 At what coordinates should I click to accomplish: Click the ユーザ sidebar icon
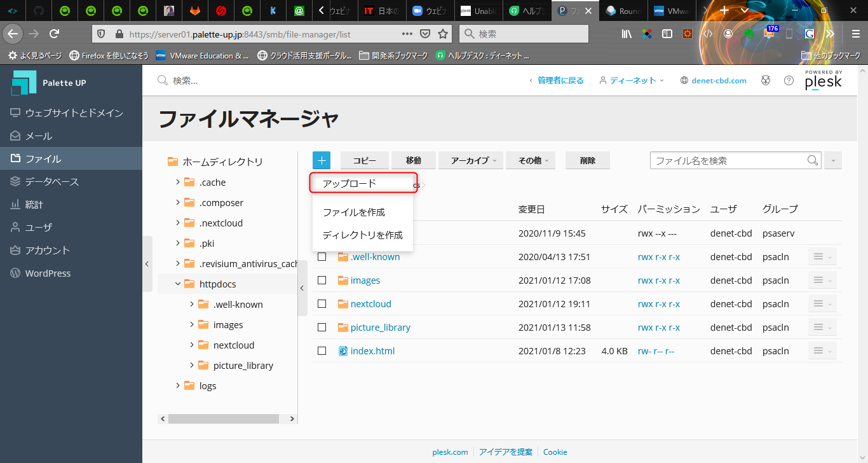pos(15,227)
